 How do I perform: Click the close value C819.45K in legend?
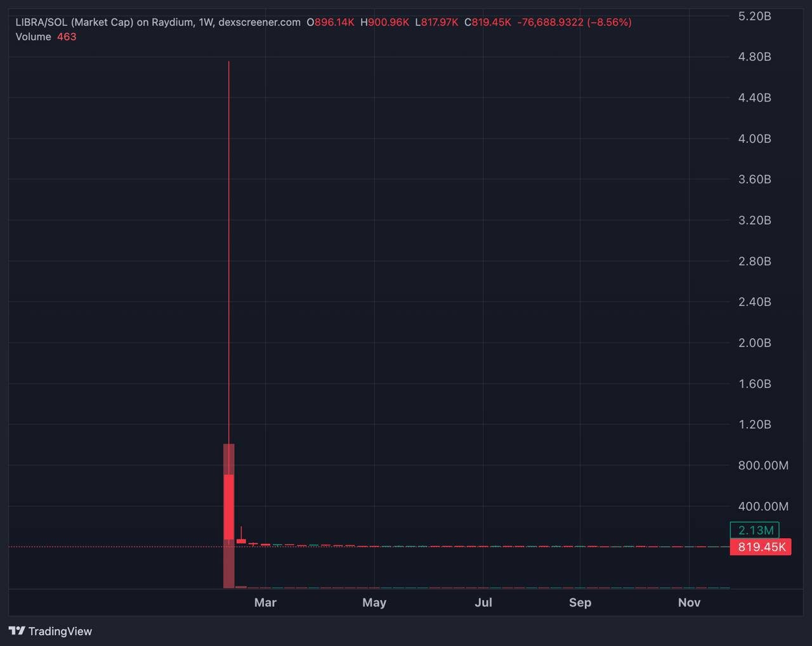[488, 22]
